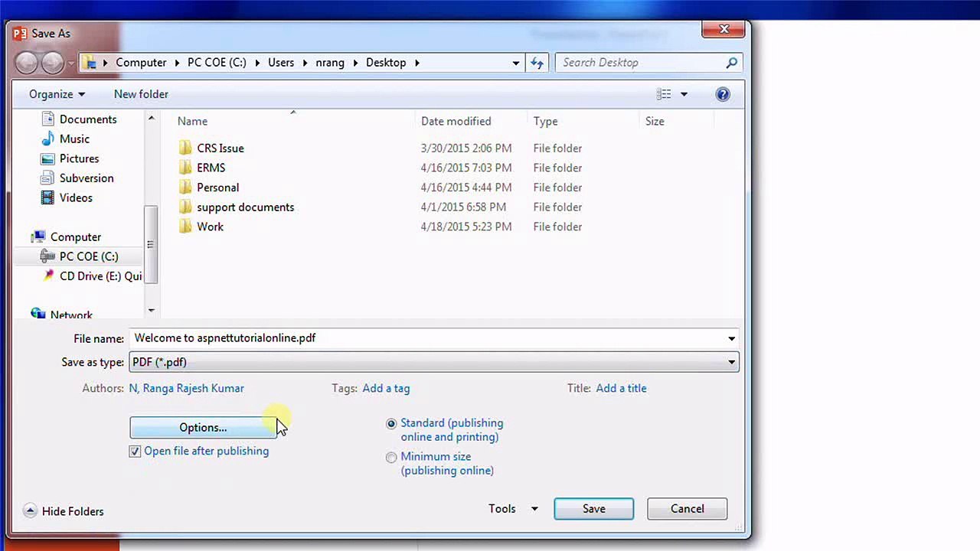Click the CD Drive (E:) icon
The image size is (980, 551).
pos(47,275)
